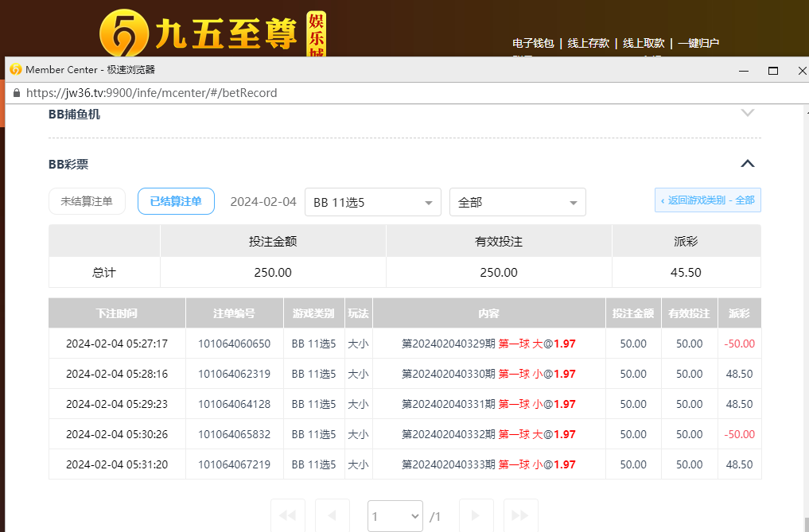Expand the BB捕鱼机 section
Image resolution: width=809 pixels, height=532 pixels.
tap(748, 113)
